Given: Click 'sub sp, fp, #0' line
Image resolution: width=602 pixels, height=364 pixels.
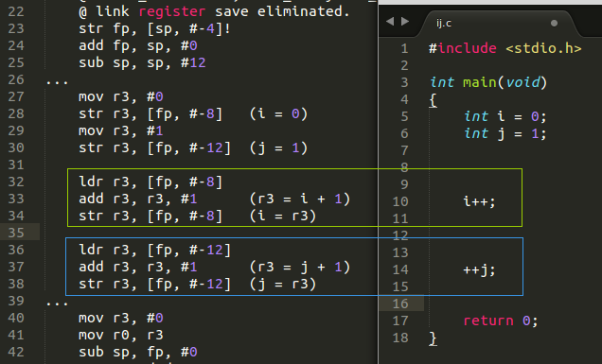Looking at the screenshot, I should (138, 352).
